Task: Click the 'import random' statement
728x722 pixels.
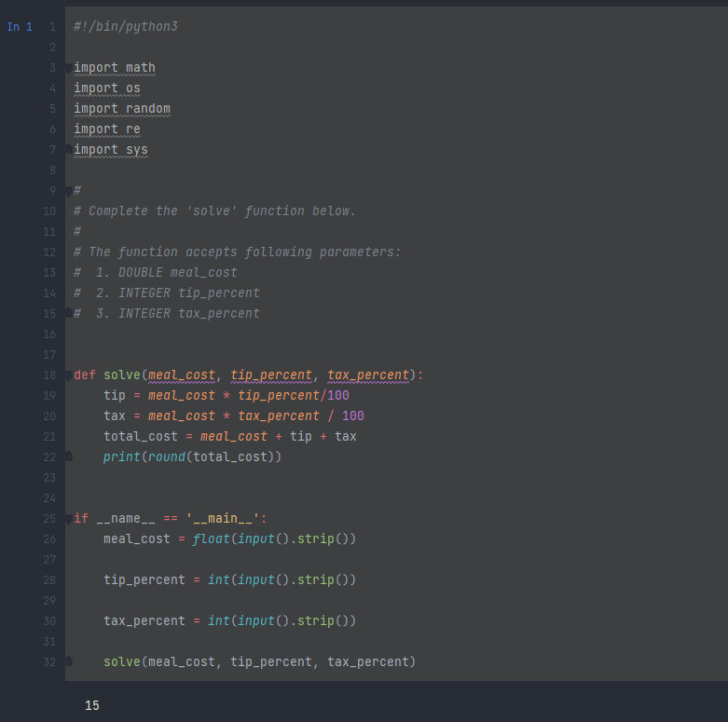Action: click(122, 109)
